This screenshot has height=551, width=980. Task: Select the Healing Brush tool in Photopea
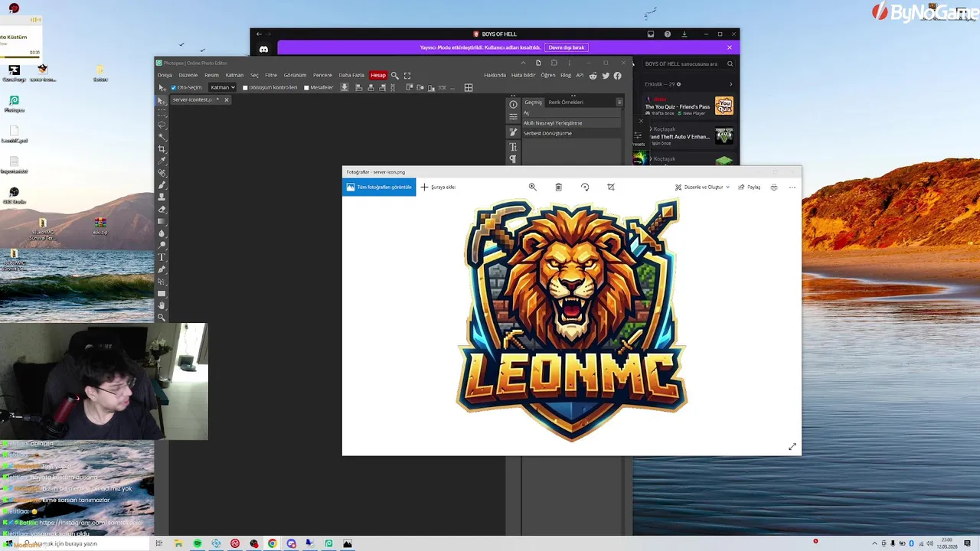click(162, 173)
